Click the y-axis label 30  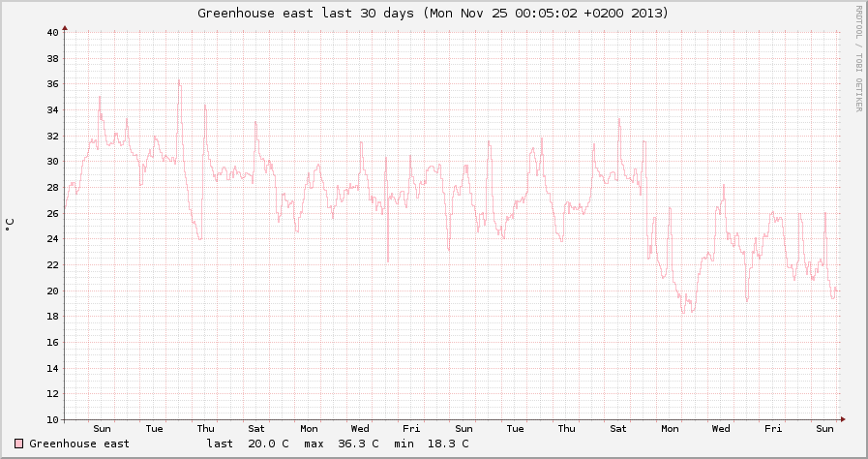click(x=52, y=162)
